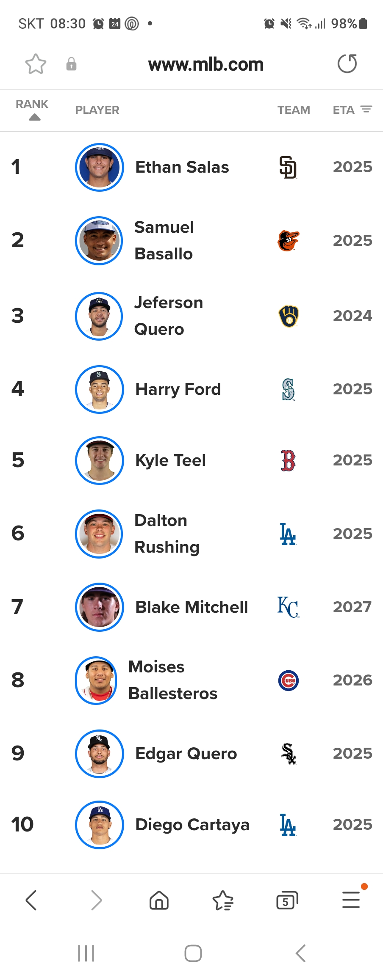Open the browser home icon
This screenshot has height=980, width=383.
click(159, 900)
